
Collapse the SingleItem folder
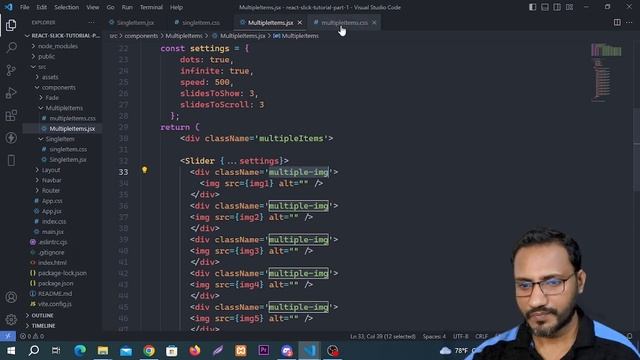[60, 139]
